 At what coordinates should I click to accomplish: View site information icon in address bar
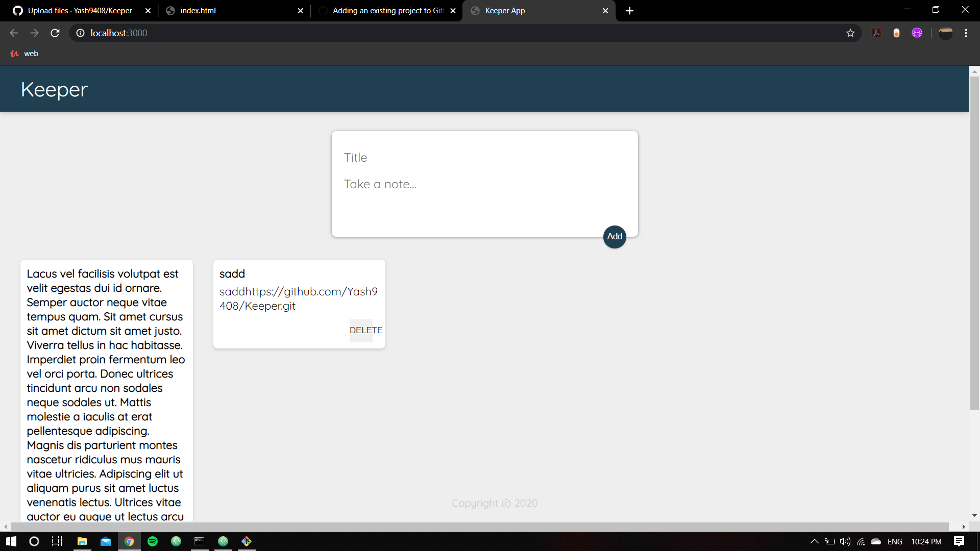(80, 33)
